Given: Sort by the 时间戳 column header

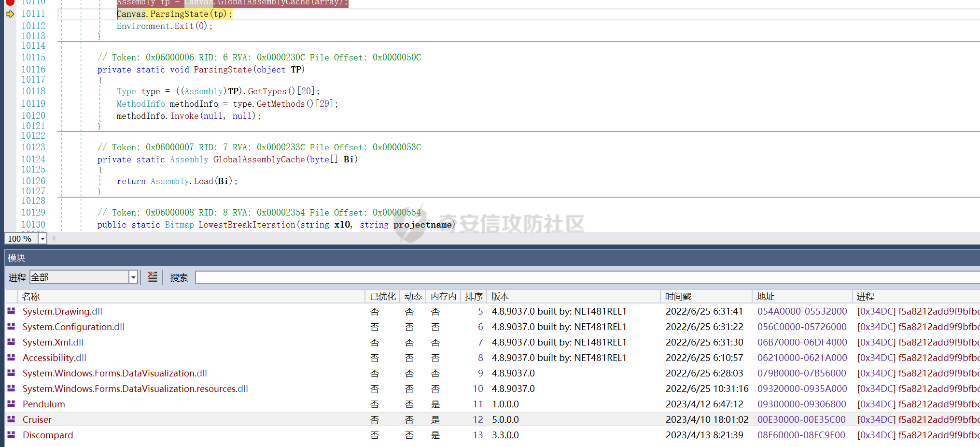Looking at the screenshot, I should pyautogui.click(x=706, y=296).
